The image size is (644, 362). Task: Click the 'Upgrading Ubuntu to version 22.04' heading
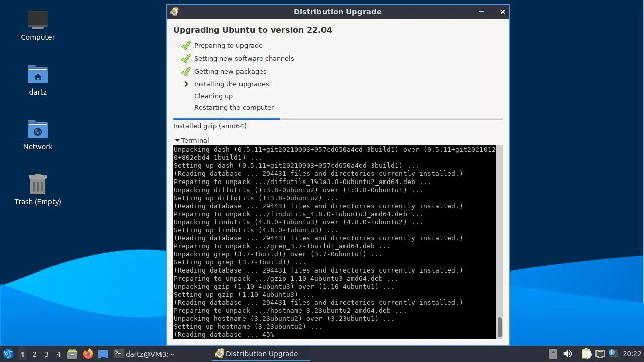tap(253, 30)
